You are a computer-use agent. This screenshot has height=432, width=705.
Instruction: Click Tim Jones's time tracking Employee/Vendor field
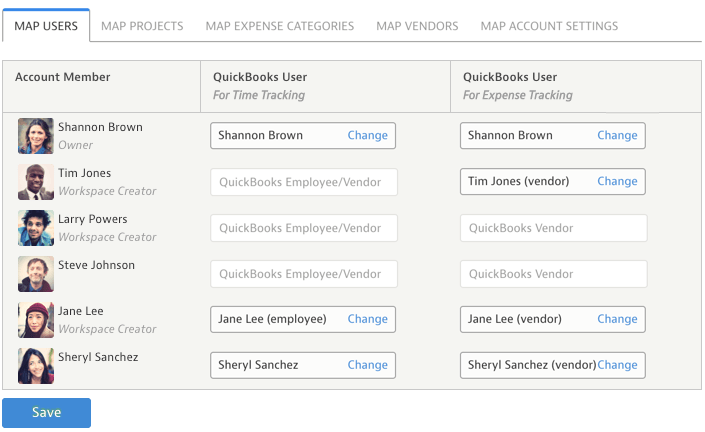tap(303, 182)
